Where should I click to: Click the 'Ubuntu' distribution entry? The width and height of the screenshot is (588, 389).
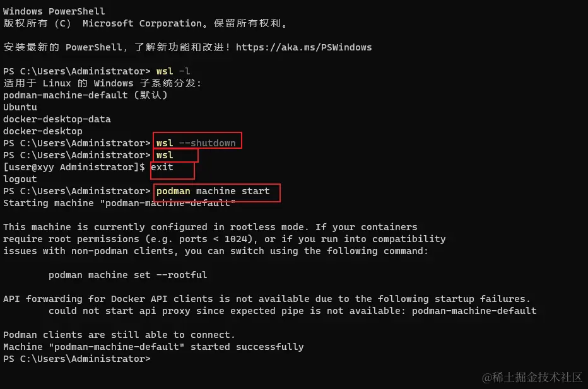(x=20, y=107)
